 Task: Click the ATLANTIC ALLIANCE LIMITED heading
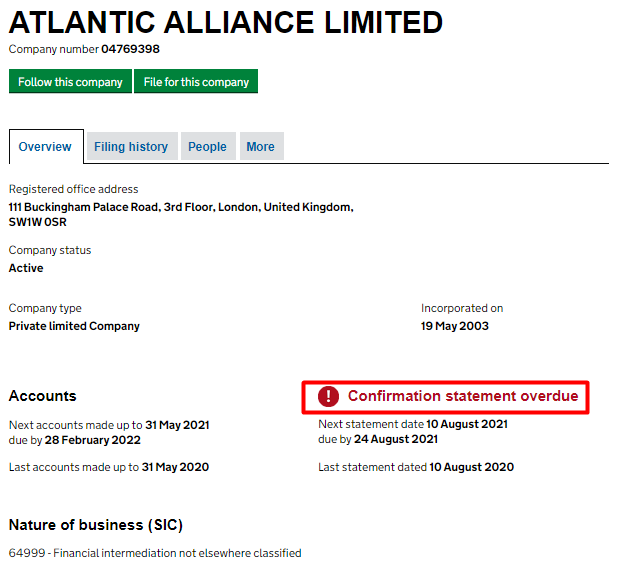pos(226,22)
